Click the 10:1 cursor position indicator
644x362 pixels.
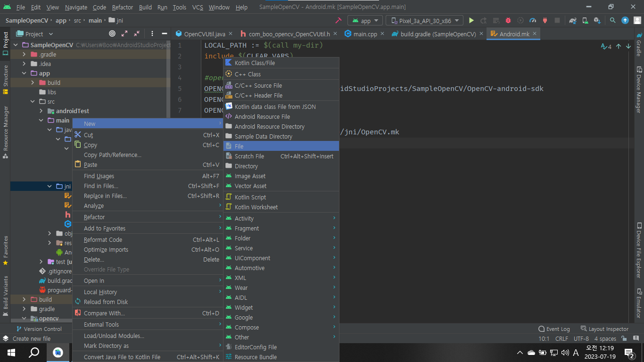click(544, 338)
